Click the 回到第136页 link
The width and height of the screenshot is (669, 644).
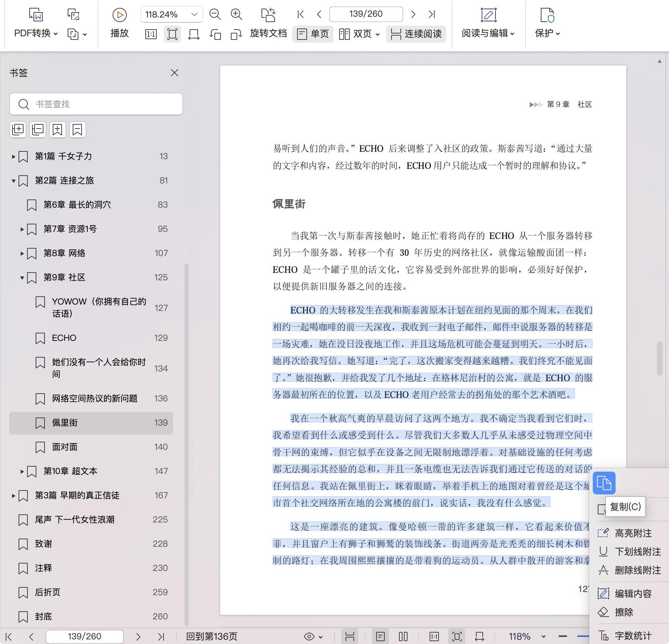(x=212, y=636)
